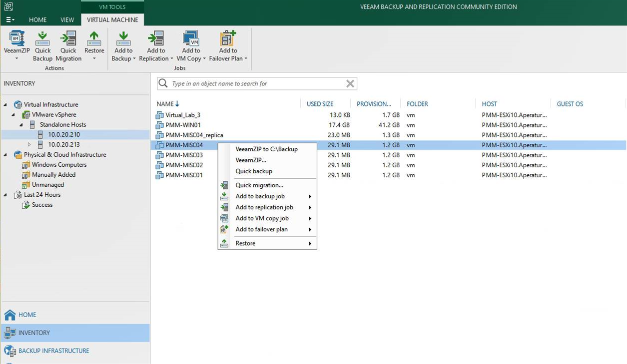Viewport: 627px width, 364px height.
Task: Open the INVENTORY navigation pane
Action: 75,333
